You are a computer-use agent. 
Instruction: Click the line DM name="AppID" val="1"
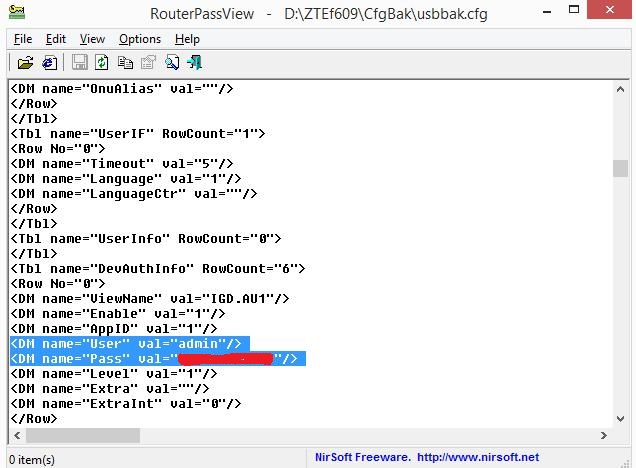click(x=114, y=329)
